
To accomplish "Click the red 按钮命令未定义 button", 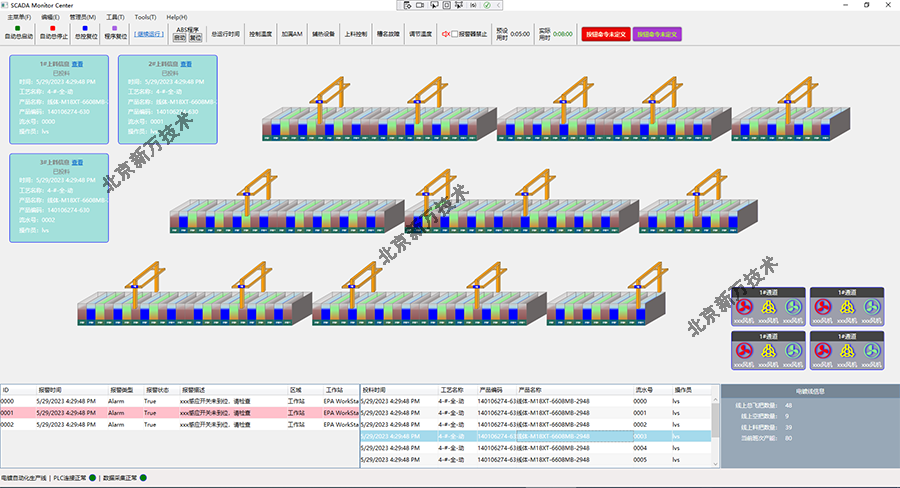I will [606, 34].
